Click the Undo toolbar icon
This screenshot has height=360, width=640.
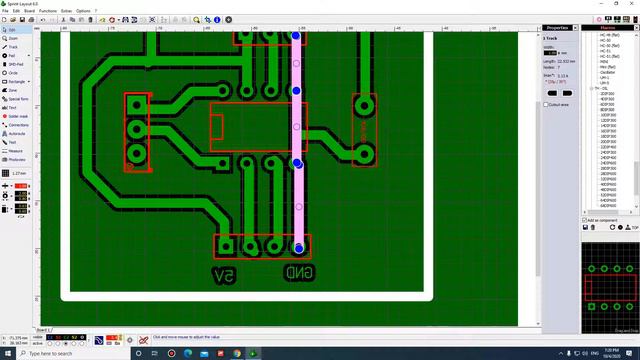tap(43, 20)
